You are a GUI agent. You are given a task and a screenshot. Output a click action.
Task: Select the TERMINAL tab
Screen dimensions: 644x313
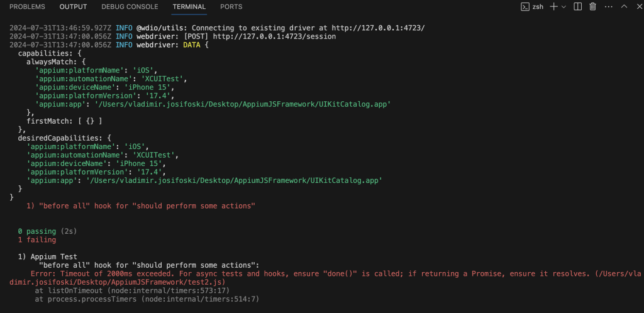coord(189,7)
